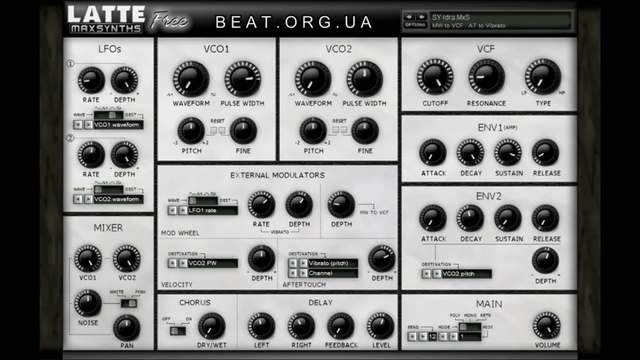Toggle the White/Pink noise switch
The width and height of the screenshot is (640, 360).
pos(129,303)
